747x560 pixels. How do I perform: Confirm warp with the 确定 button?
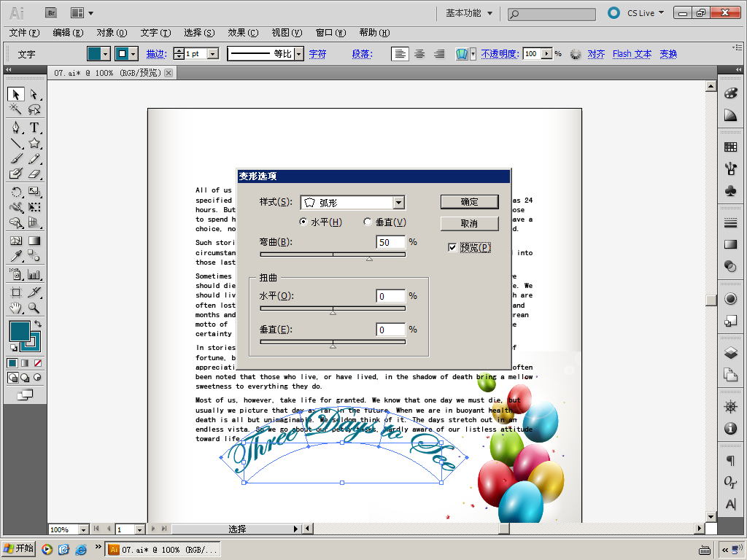pyautogui.click(x=469, y=202)
